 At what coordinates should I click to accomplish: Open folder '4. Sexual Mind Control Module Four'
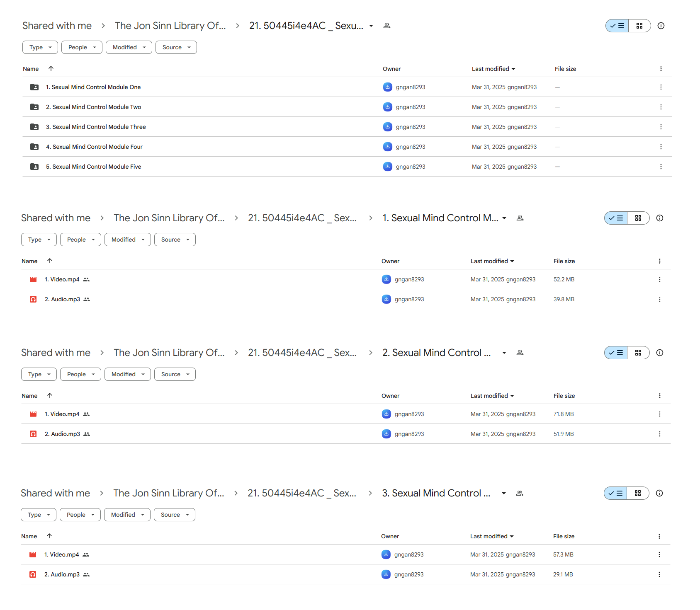tap(94, 147)
